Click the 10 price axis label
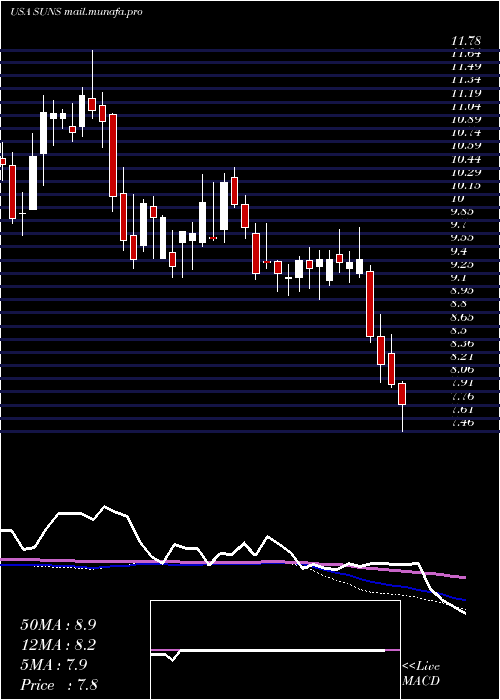 tap(458, 198)
